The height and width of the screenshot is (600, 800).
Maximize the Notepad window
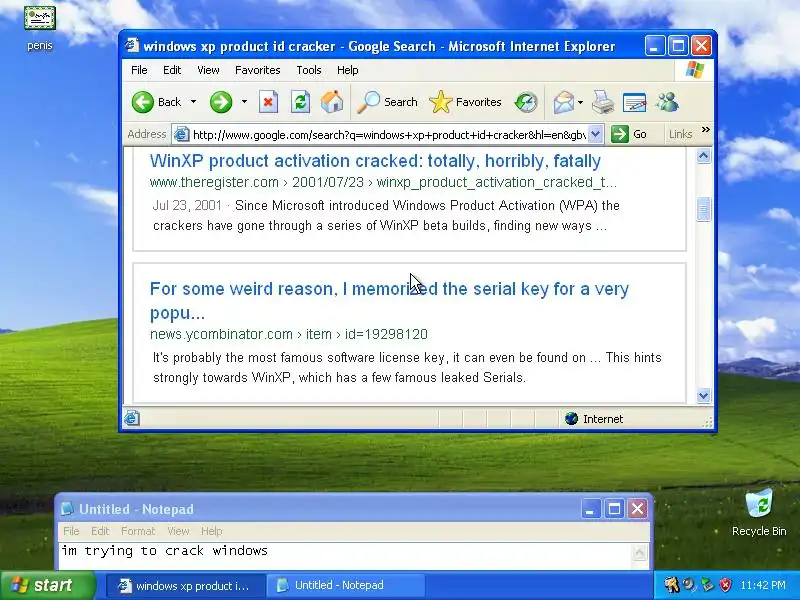pyautogui.click(x=614, y=509)
